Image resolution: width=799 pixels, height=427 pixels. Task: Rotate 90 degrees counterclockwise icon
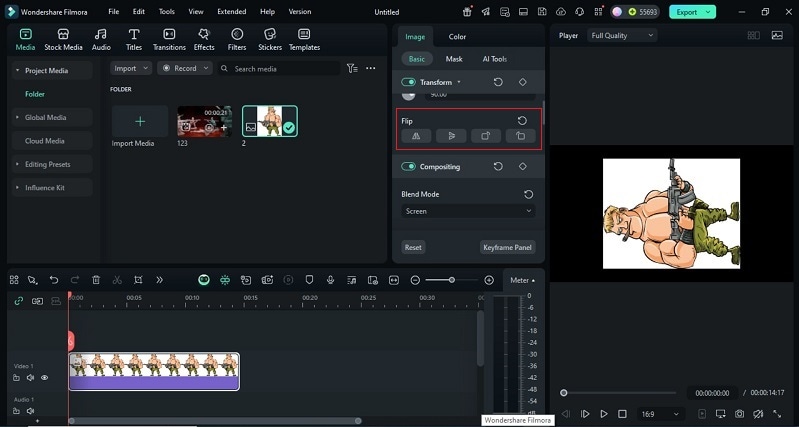click(520, 136)
